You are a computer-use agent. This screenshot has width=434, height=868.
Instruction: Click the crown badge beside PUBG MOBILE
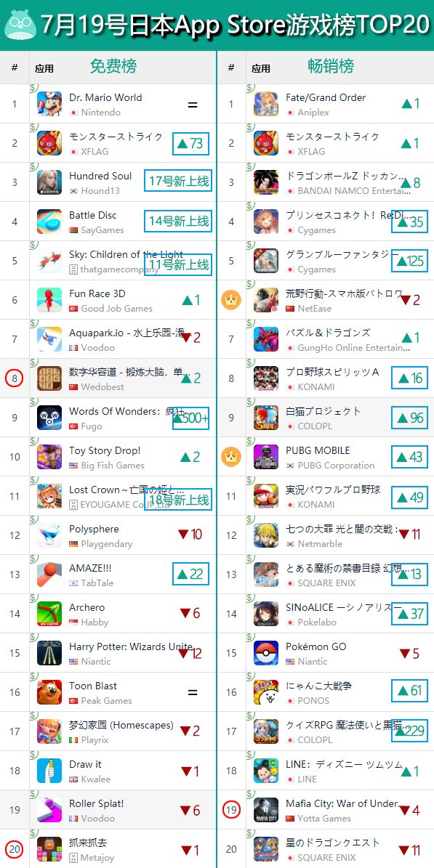[230, 457]
